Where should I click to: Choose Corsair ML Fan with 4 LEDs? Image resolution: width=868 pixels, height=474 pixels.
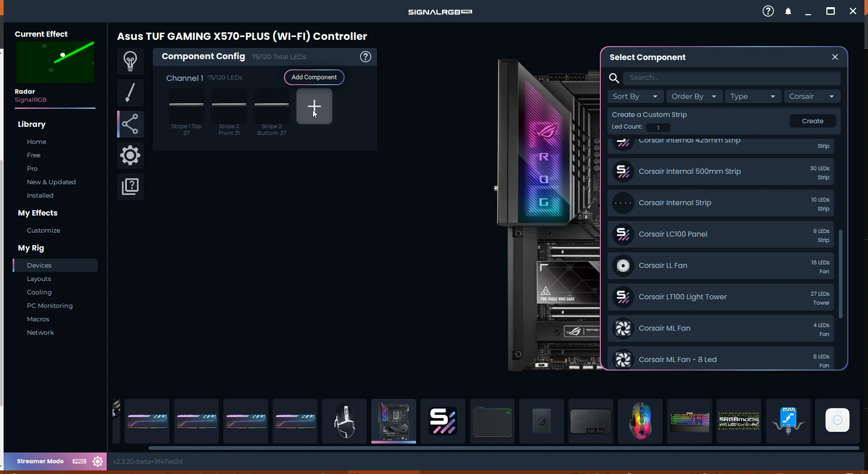[x=720, y=328]
